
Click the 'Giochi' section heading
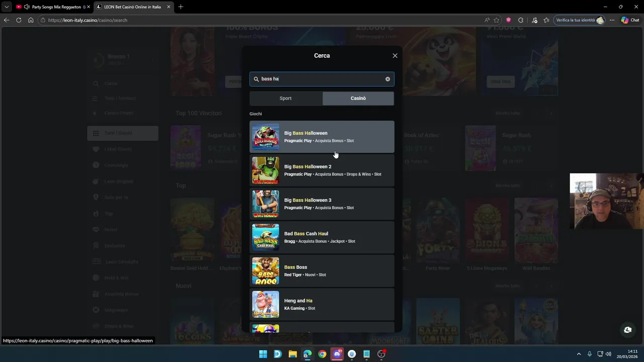pyautogui.click(x=256, y=114)
